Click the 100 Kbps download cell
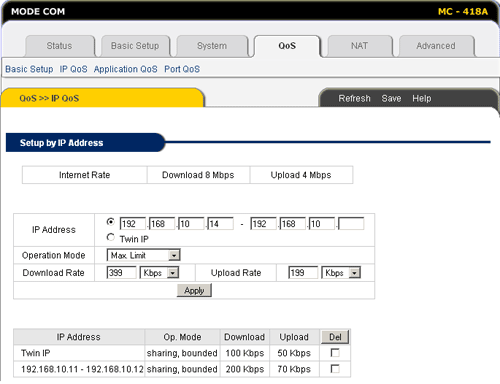 point(245,353)
